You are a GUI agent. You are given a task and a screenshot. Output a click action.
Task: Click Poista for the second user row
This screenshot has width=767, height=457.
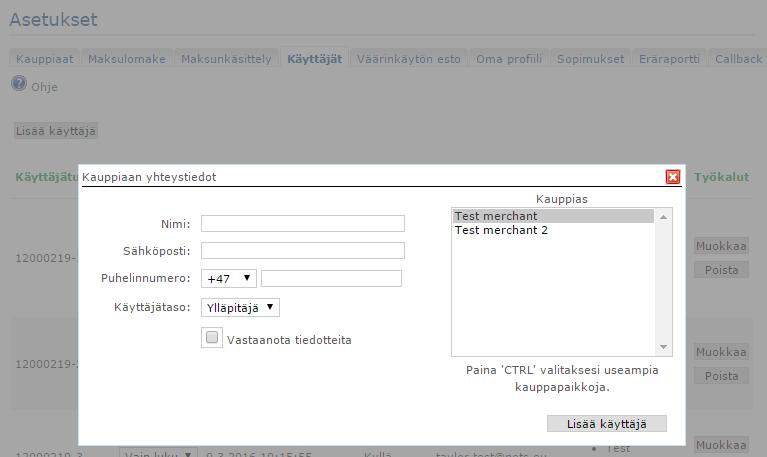(x=721, y=376)
